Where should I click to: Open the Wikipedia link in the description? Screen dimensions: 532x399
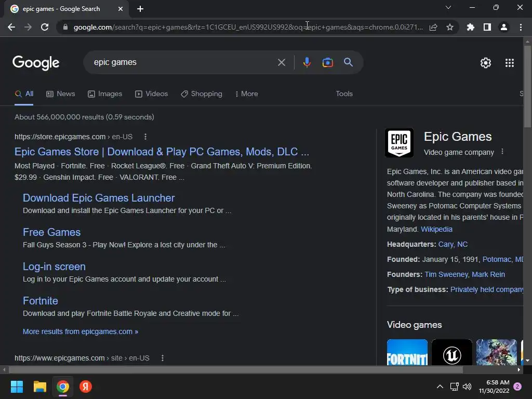[x=436, y=229]
